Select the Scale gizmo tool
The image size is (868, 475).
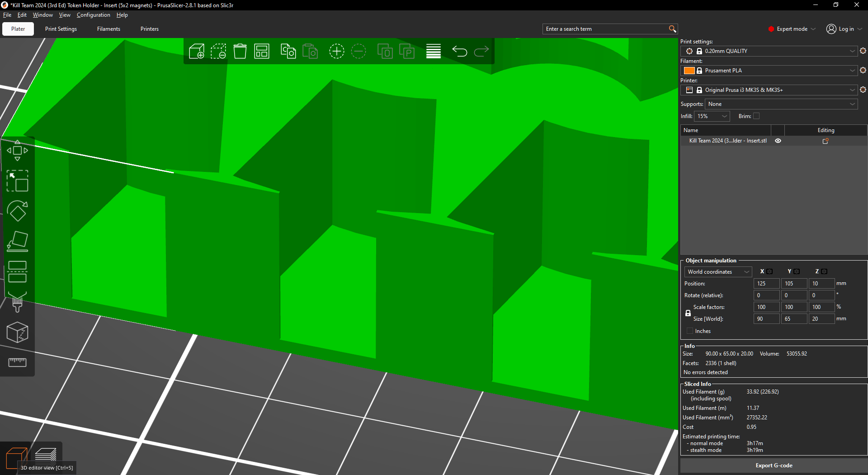pyautogui.click(x=17, y=181)
